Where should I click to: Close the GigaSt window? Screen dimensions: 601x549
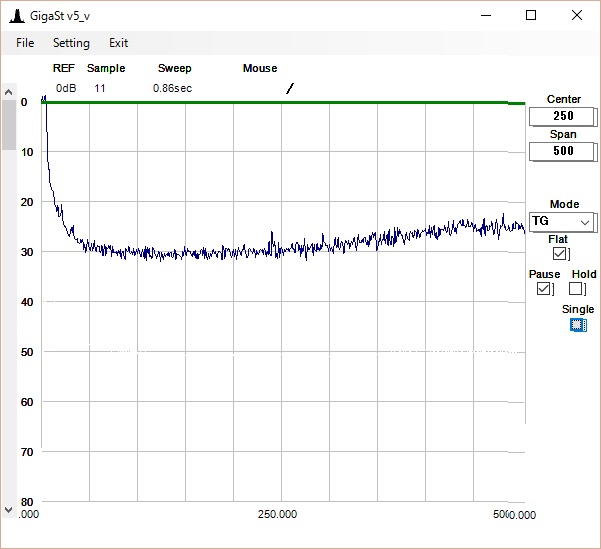(577, 15)
